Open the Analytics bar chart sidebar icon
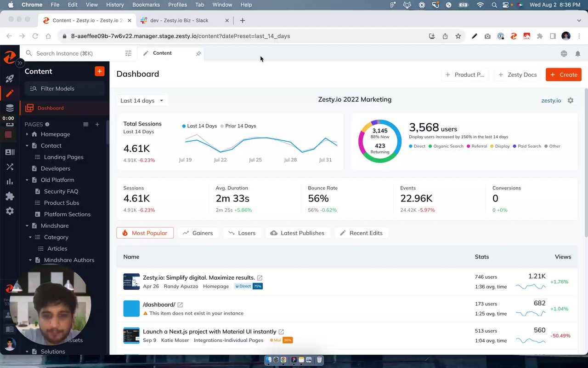This screenshot has width=588, height=368. click(10, 182)
